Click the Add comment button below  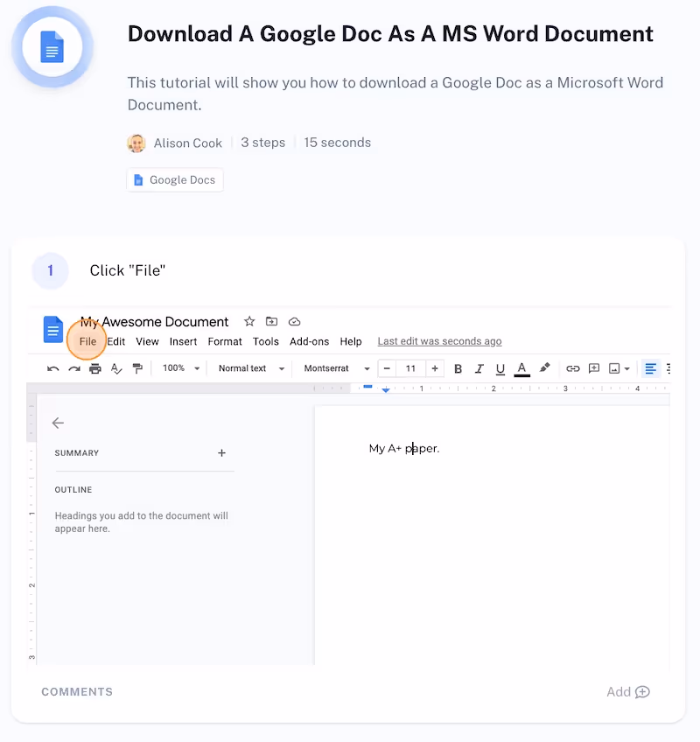(628, 692)
